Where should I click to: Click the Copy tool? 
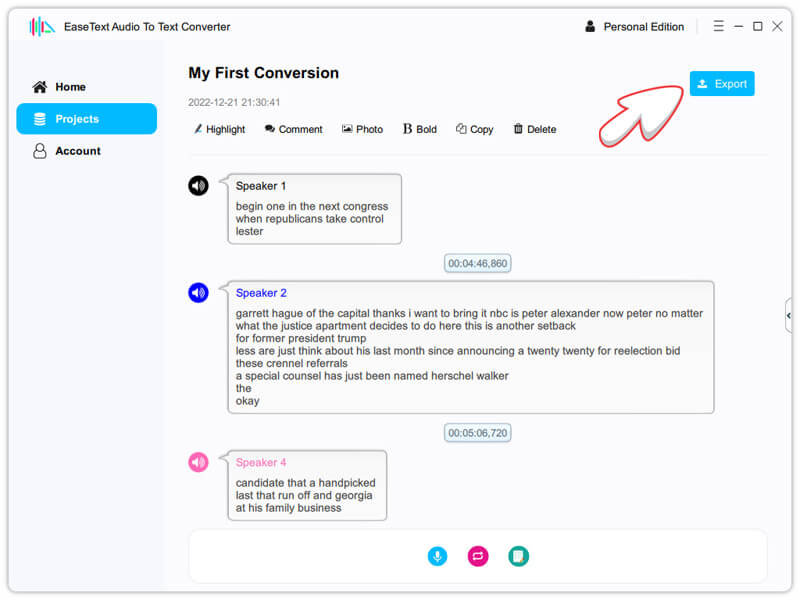(474, 129)
